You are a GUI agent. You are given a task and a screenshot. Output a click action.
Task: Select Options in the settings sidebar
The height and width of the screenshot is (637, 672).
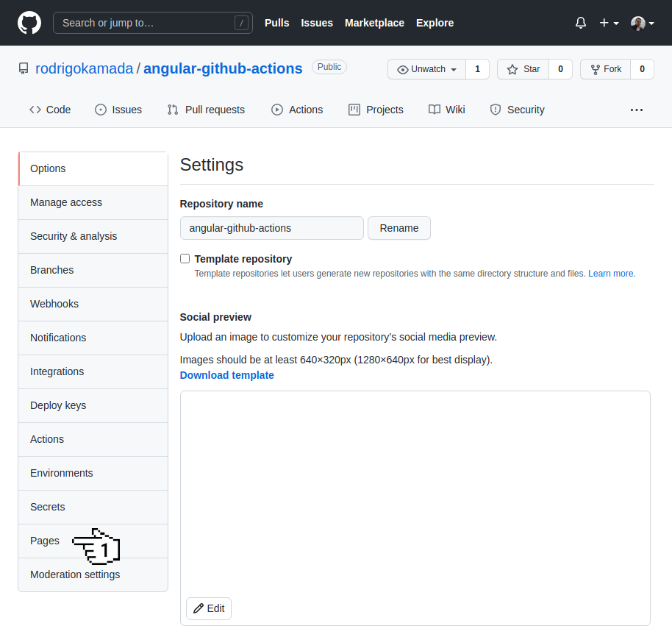(x=93, y=168)
